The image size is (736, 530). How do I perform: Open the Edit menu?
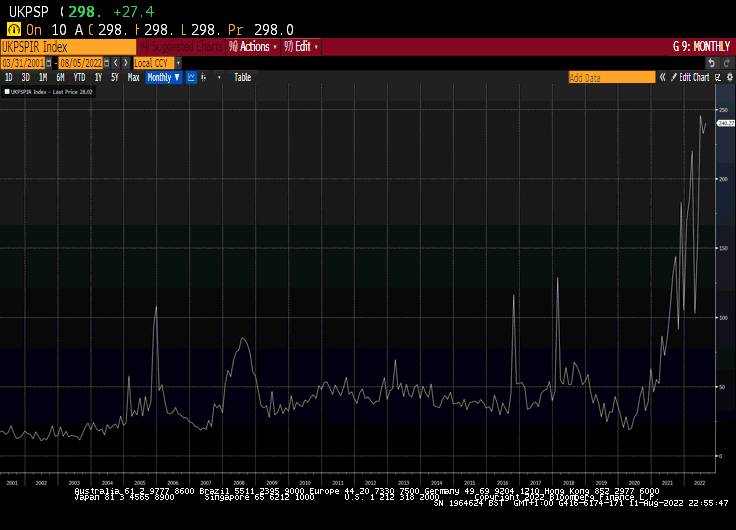302,46
